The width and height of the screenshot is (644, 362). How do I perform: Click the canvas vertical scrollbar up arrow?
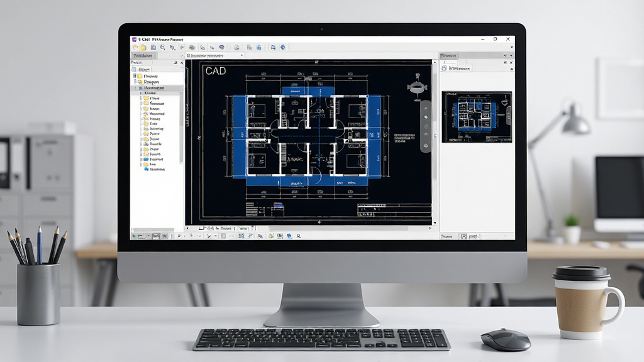435,62
